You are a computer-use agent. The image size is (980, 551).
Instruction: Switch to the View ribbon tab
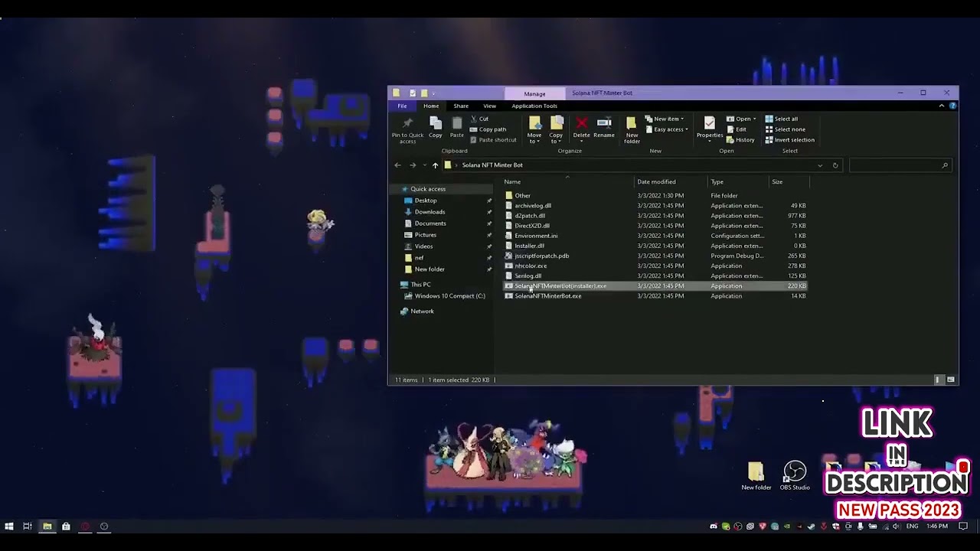coord(489,106)
